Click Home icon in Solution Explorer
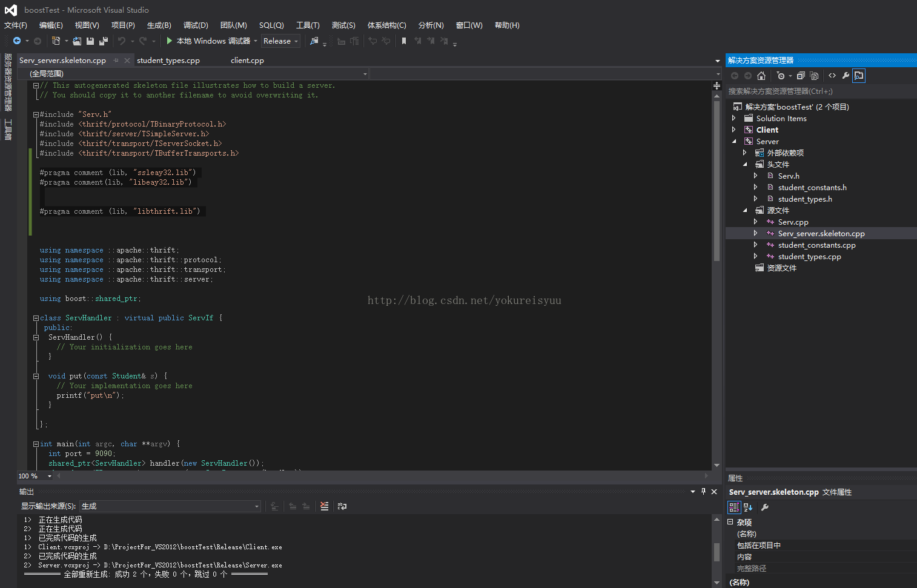Image resolution: width=917 pixels, height=588 pixels. coord(761,76)
